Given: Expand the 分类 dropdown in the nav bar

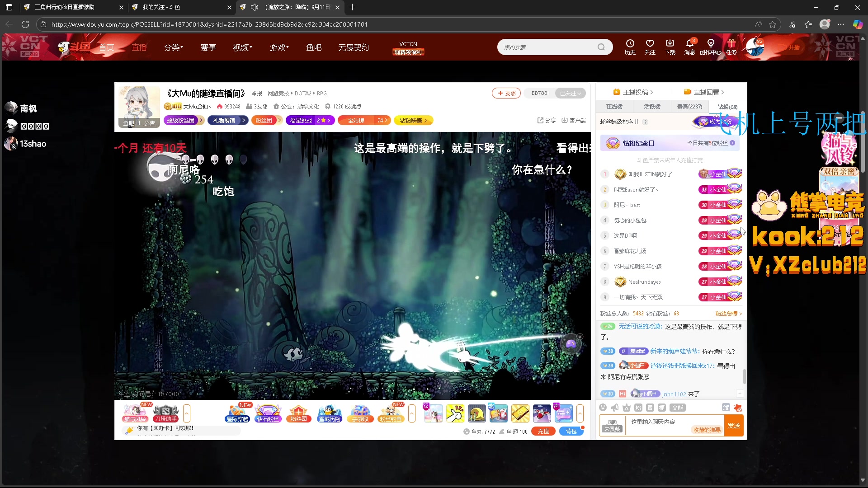Looking at the screenshot, I should (174, 47).
